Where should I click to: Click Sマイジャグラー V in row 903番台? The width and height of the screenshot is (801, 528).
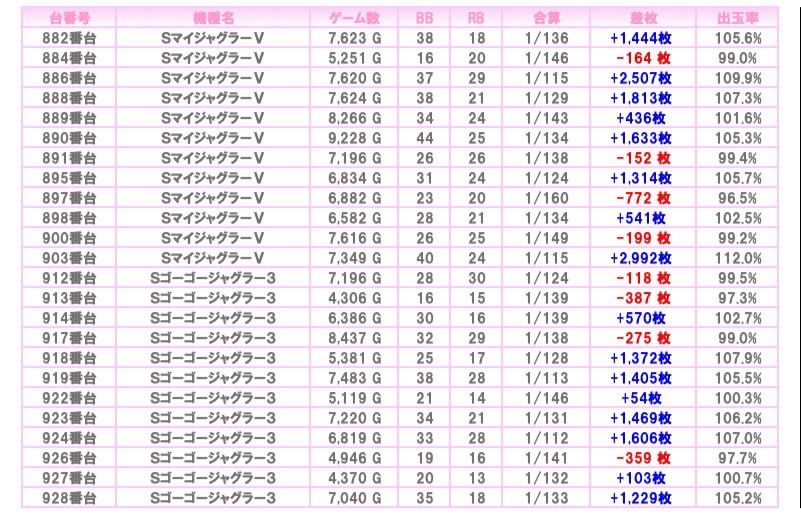click(x=213, y=258)
